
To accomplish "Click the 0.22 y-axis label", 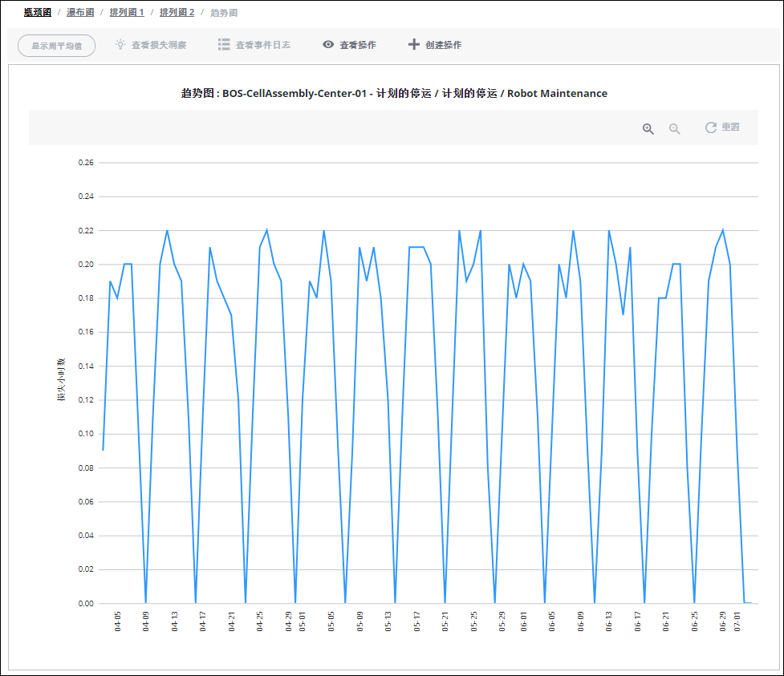I will point(86,231).
